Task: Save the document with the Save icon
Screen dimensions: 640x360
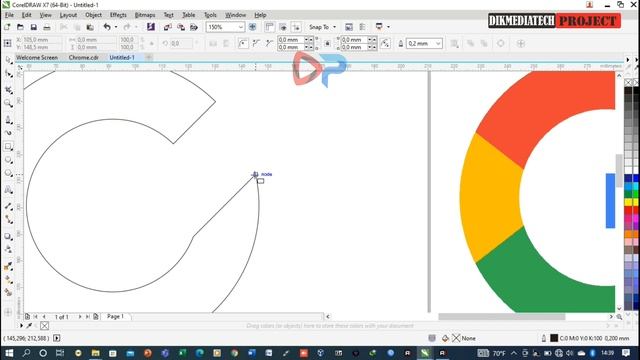Action: coord(33,27)
